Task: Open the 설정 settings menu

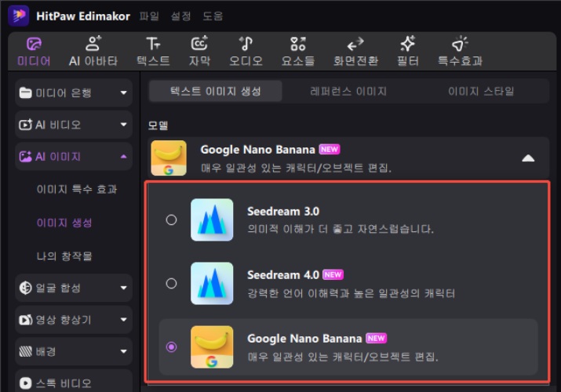Action: pyautogui.click(x=180, y=16)
